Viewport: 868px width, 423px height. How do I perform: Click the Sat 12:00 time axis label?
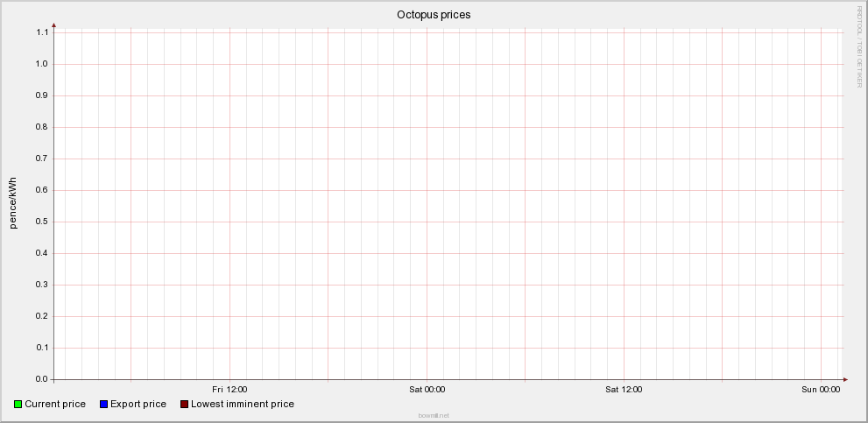pyautogui.click(x=624, y=389)
